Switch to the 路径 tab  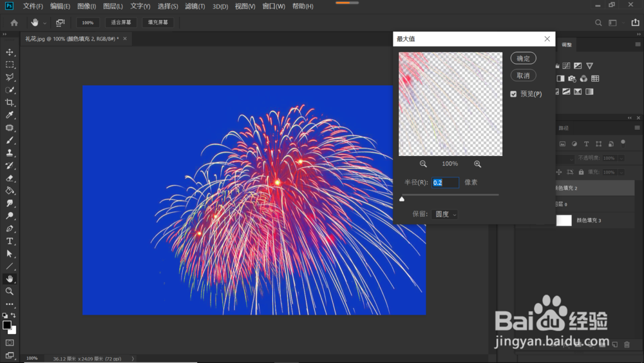[x=563, y=128]
